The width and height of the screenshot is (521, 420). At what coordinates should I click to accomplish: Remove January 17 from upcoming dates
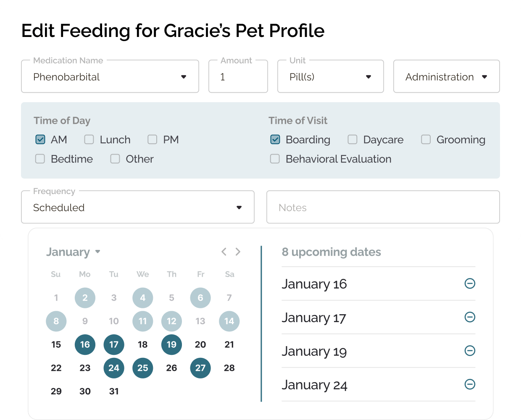tap(470, 317)
